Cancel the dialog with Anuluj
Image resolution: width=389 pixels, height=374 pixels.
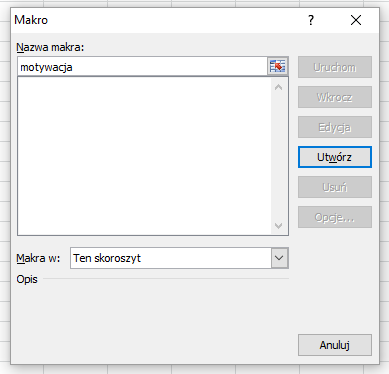(x=335, y=345)
